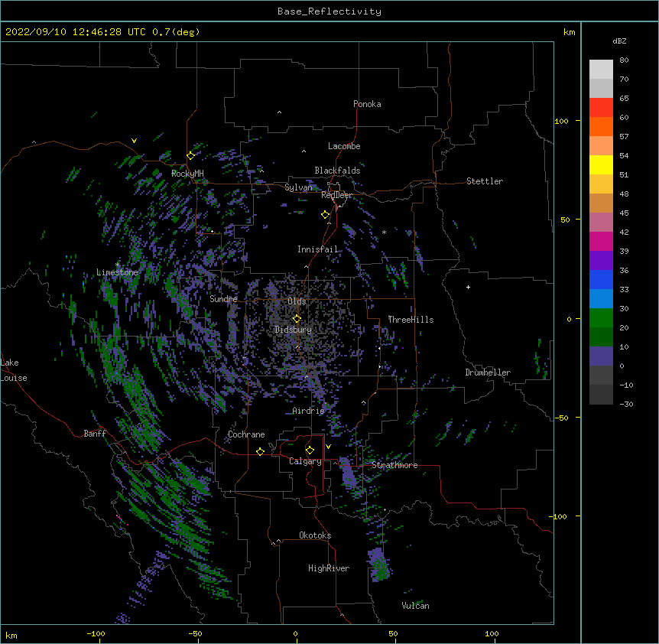659x644 pixels.
Task: Click the Sylvan label on map
Action: tap(298, 187)
